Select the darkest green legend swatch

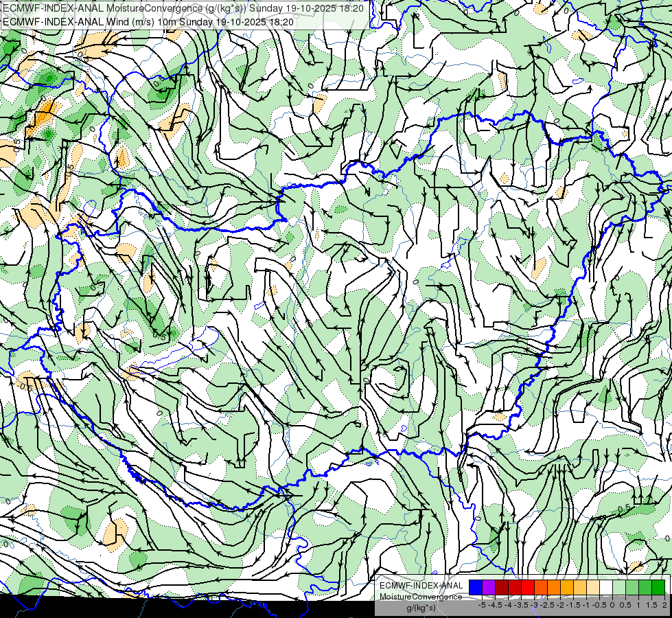point(658,587)
